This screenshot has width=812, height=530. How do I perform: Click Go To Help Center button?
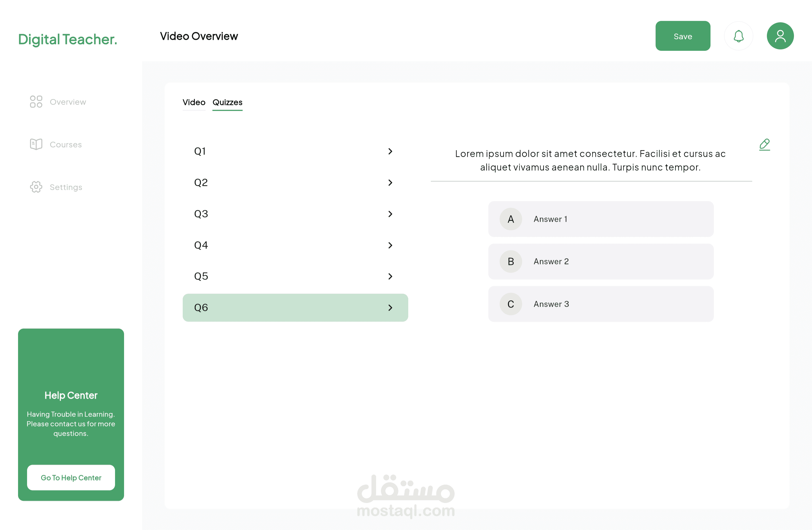coord(71,478)
